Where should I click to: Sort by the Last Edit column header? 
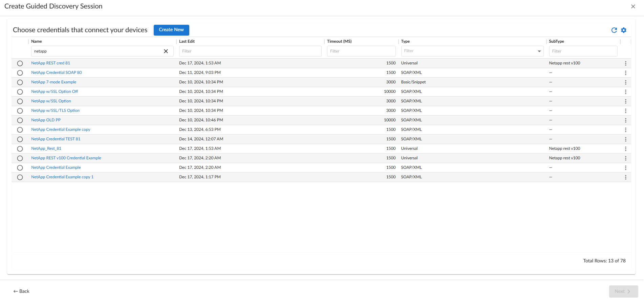pos(187,41)
